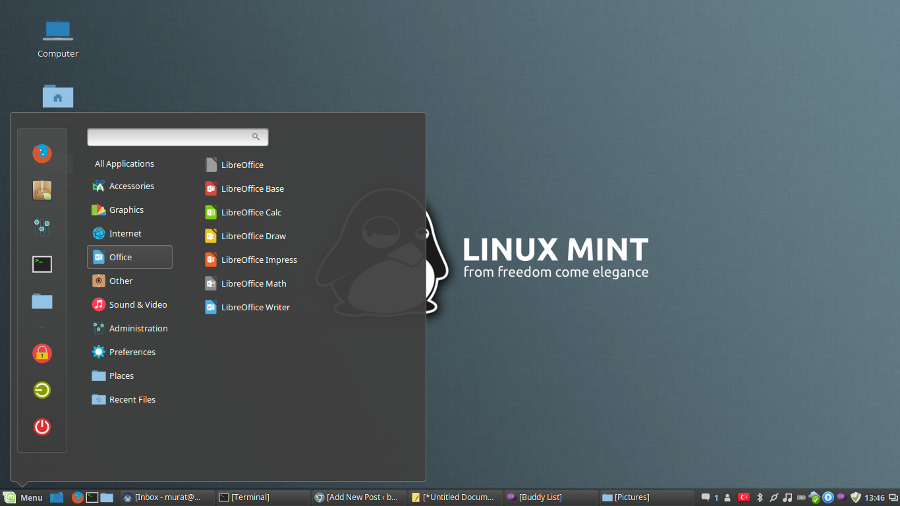The width and height of the screenshot is (900, 506).
Task: Switch to the Pictures taskbar window
Action: 646,497
